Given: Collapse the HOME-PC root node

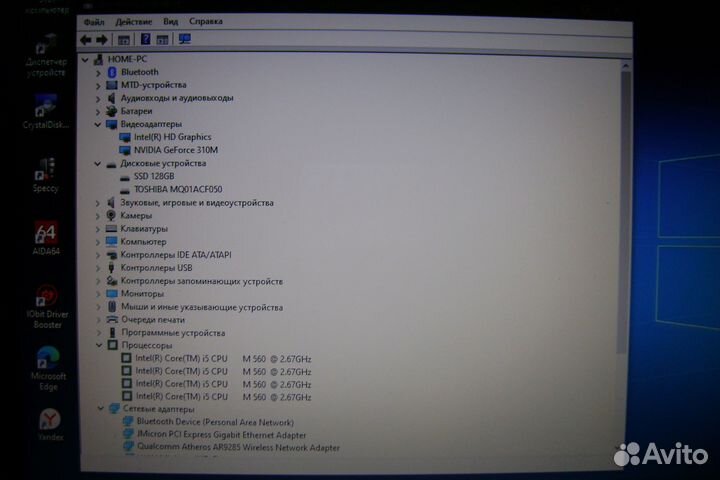Looking at the screenshot, I should 85,60.
